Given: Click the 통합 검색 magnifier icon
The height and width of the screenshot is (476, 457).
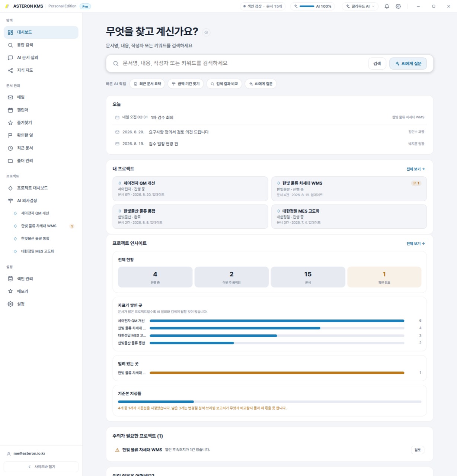Looking at the screenshot, I should click(x=10, y=45).
